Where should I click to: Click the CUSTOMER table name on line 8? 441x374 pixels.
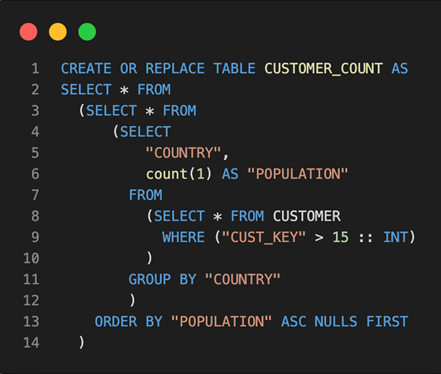307,216
